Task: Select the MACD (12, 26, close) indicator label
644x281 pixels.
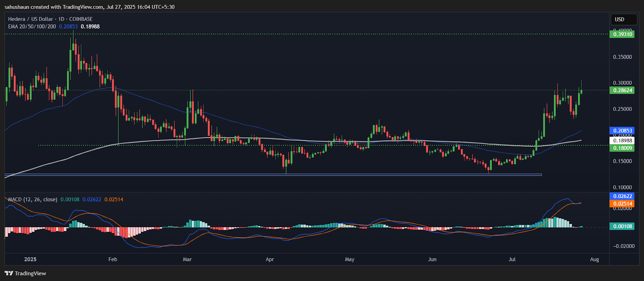Action: pyautogui.click(x=33, y=199)
